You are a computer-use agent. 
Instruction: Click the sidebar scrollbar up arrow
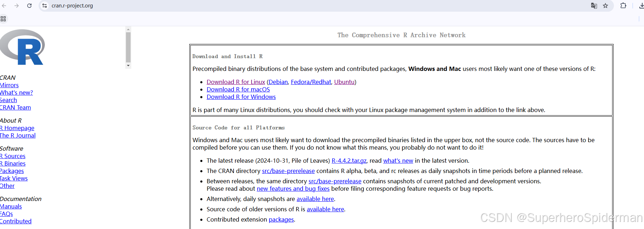[128, 29]
